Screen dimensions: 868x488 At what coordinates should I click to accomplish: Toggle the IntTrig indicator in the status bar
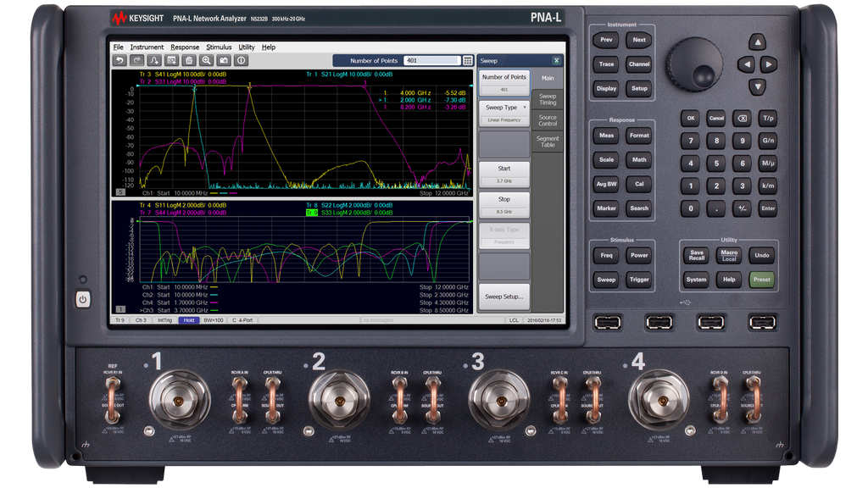(165, 320)
